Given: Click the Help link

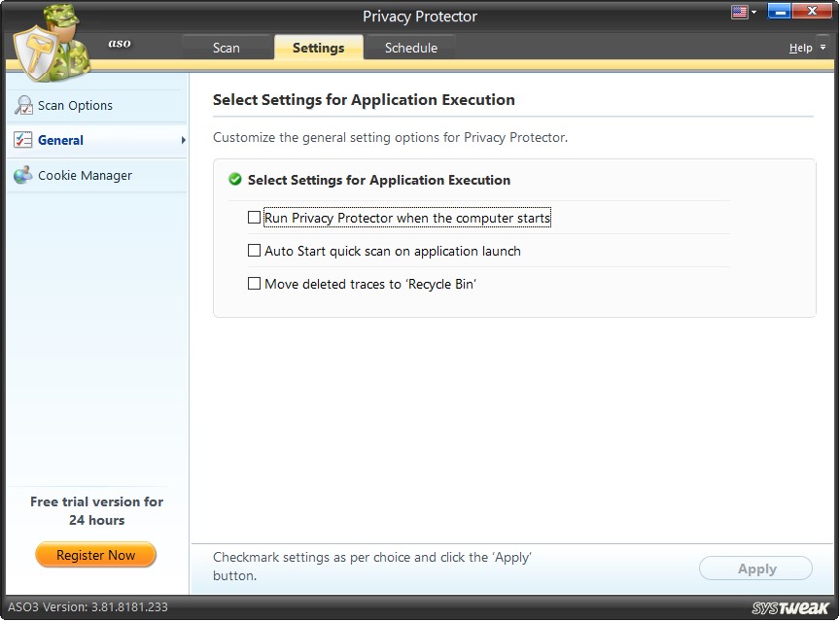Looking at the screenshot, I should tap(801, 47).
